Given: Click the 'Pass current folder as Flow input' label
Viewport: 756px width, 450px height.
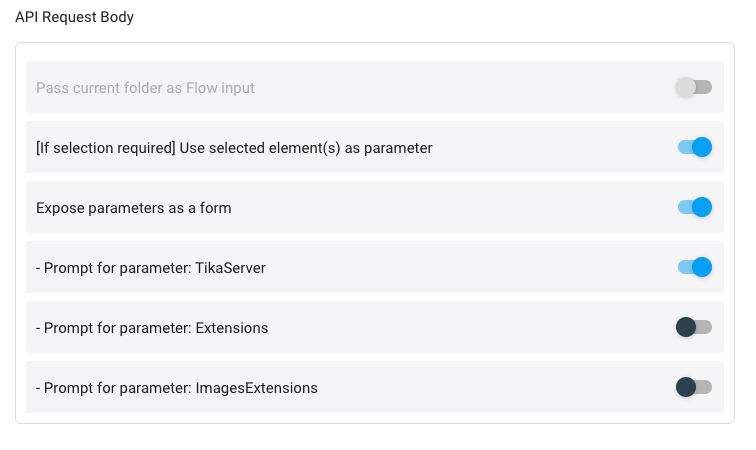Looking at the screenshot, I should tap(145, 88).
